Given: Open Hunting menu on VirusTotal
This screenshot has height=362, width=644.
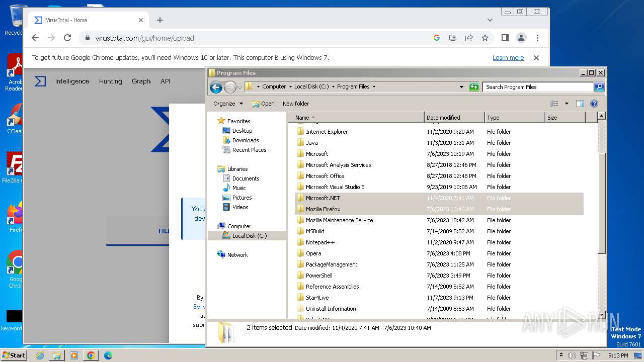Looking at the screenshot, I should 111,81.
